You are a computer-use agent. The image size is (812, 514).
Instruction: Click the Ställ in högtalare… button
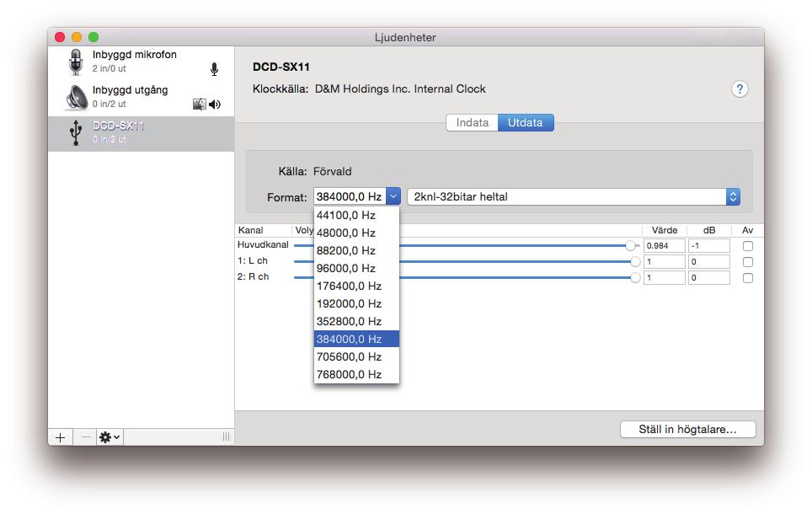(687, 429)
